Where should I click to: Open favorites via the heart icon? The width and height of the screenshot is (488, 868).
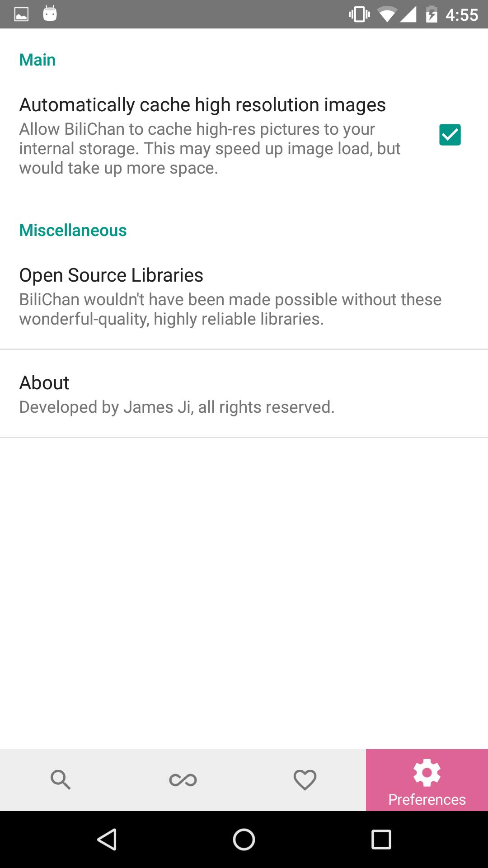tap(305, 780)
